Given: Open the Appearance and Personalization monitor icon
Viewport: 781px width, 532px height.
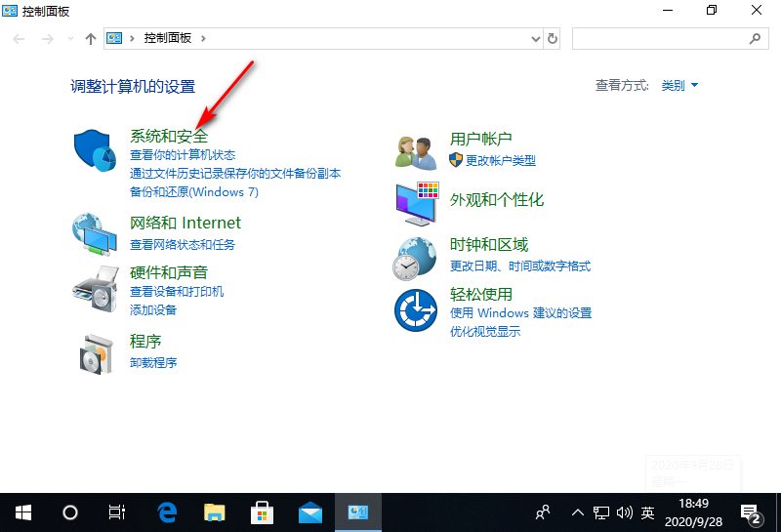Looking at the screenshot, I should [417, 202].
